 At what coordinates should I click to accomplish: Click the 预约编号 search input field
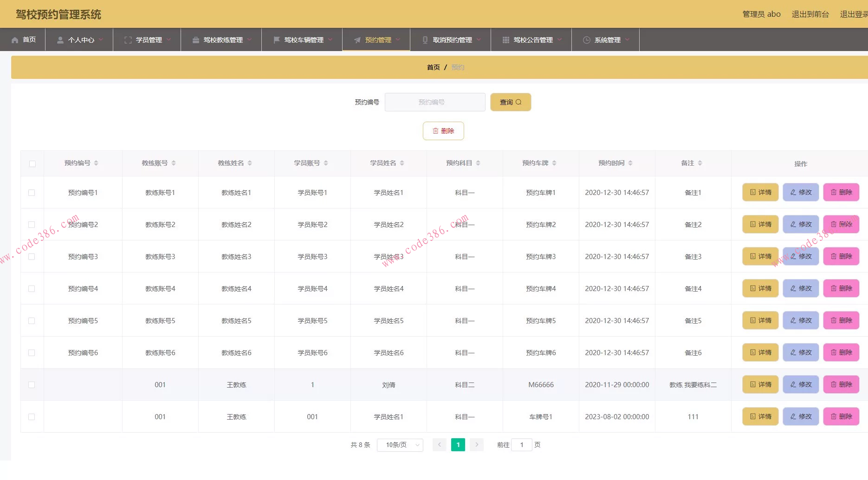[434, 102]
